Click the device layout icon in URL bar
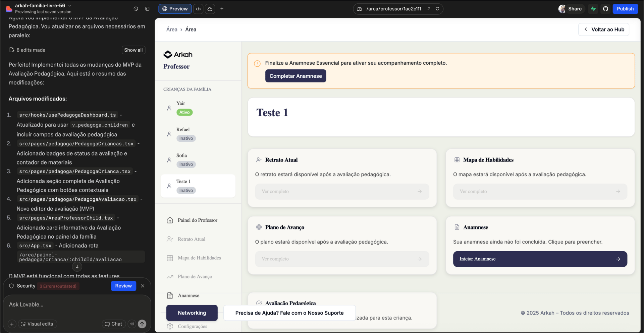The image size is (644, 333). pos(360,9)
